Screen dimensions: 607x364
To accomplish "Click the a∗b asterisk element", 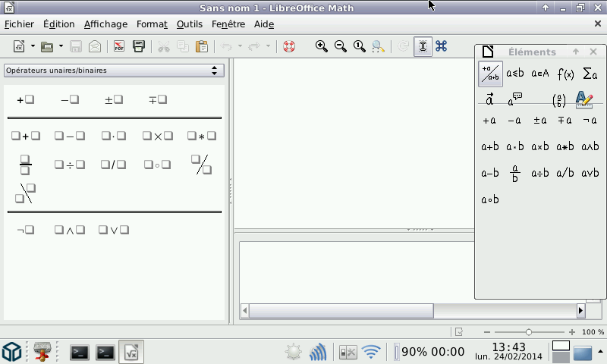I will 565,146.
